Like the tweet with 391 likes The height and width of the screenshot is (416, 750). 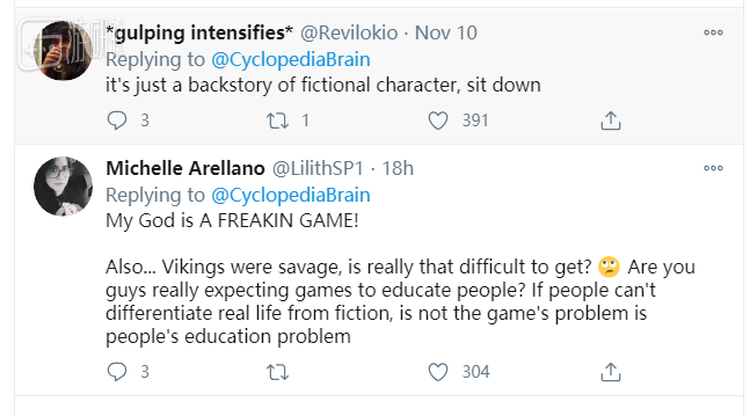point(437,121)
